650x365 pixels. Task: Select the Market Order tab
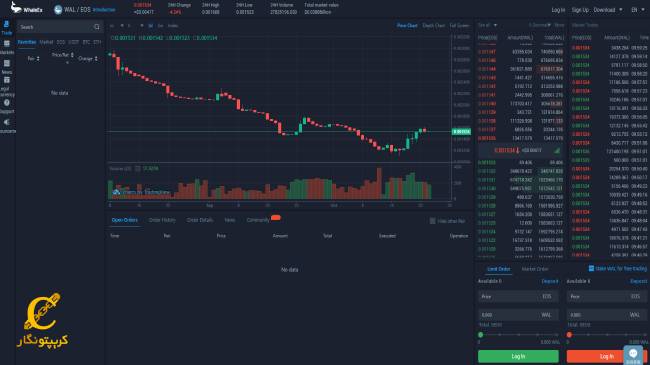point(535,269)
